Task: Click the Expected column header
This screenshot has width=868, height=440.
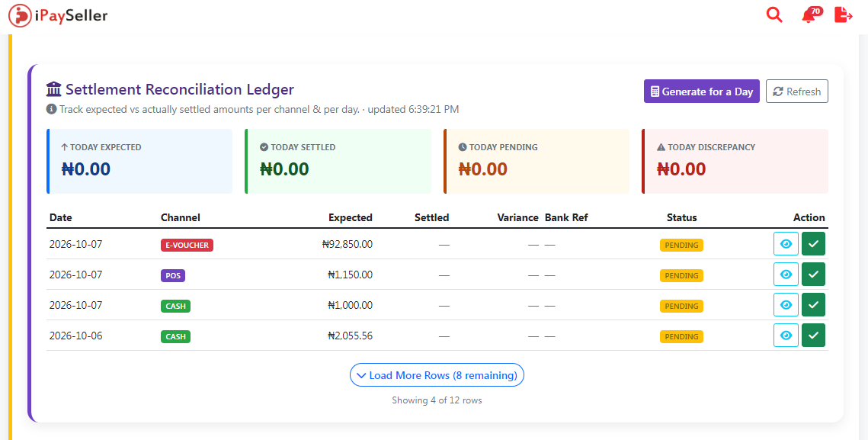Action: click(350, 218)
